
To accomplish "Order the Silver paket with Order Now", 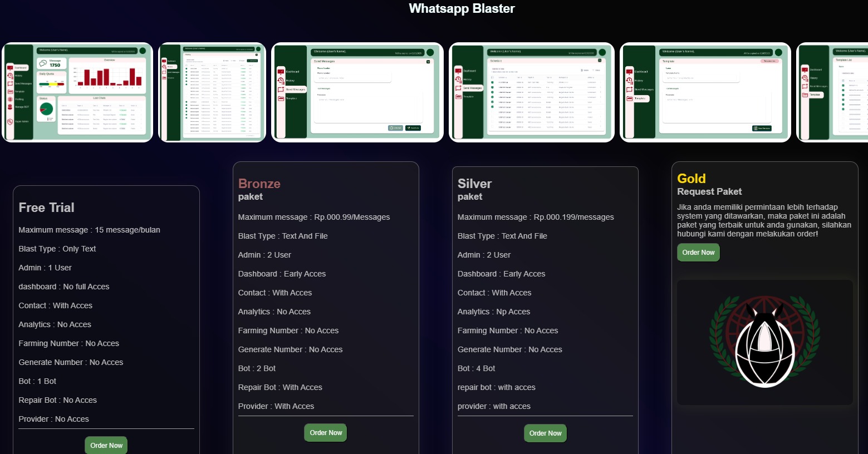I will click(545, 433).
